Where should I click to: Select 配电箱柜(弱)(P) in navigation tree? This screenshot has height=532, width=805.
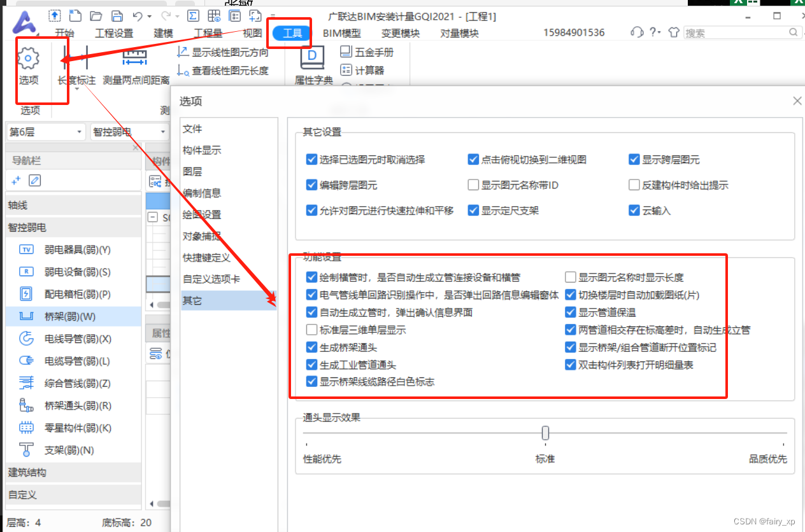click(73, 294)
